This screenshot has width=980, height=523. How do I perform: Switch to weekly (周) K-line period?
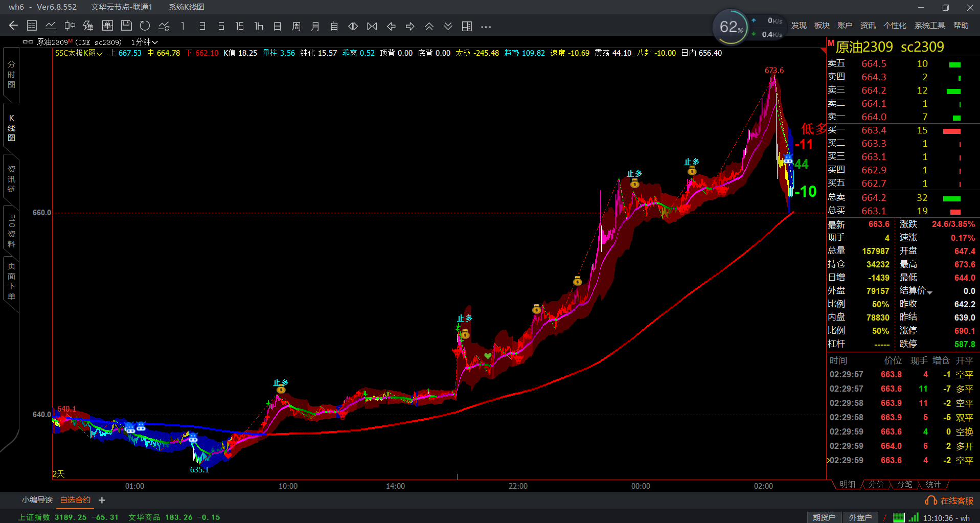(297, 26)
